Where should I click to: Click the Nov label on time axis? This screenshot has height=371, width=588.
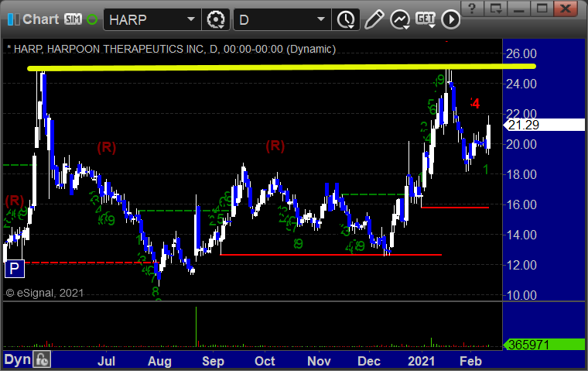click(x=319, y=361)
